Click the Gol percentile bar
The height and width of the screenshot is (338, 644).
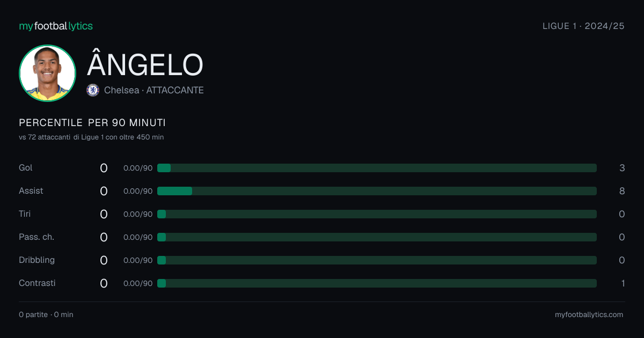(377, 168)
